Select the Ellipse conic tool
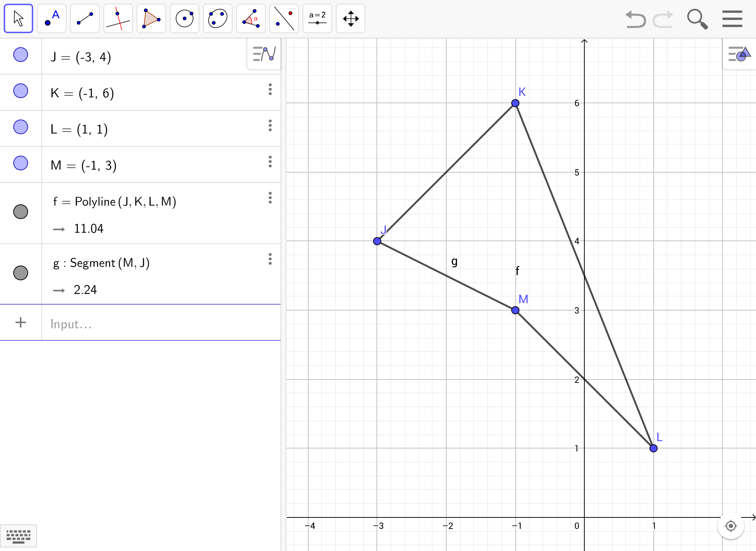Screen dimensions: 756x551 tap(218, 19)
